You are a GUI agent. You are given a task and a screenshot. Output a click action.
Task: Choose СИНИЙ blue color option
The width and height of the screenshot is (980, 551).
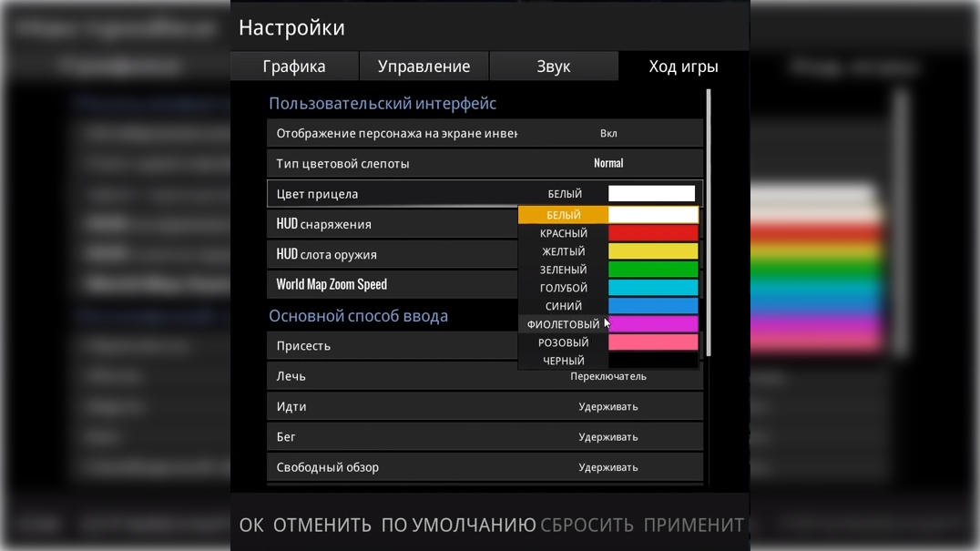point(607,306)
